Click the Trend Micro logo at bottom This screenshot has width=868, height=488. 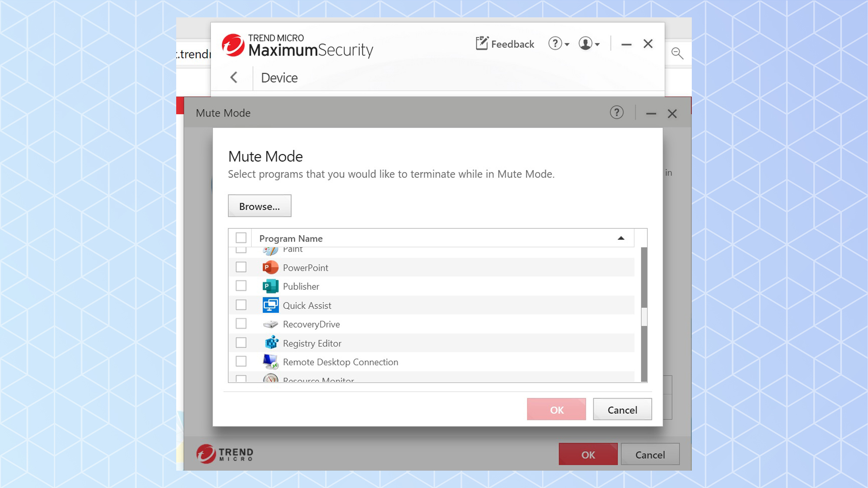click(224, 454)
